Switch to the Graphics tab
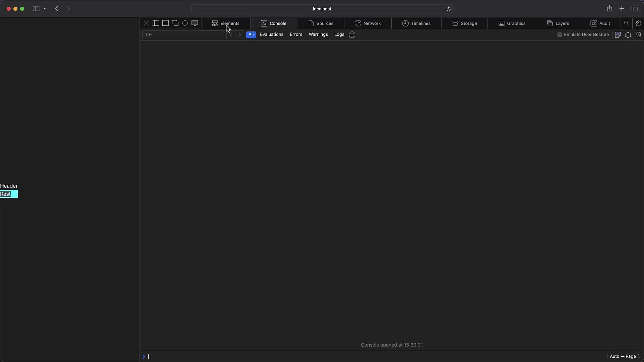 [x=512, y=23]
